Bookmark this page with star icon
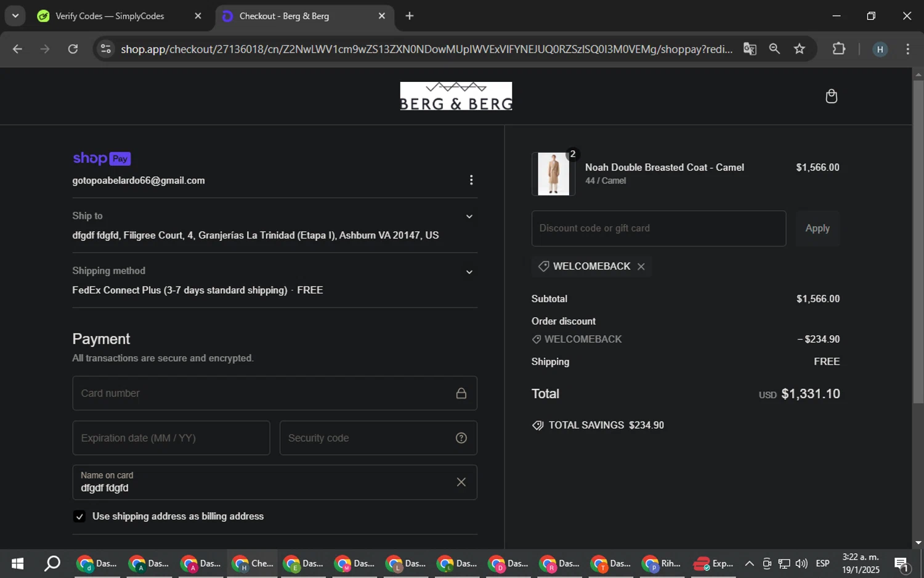Screen dimensions: 924x578 pos(800,49)
